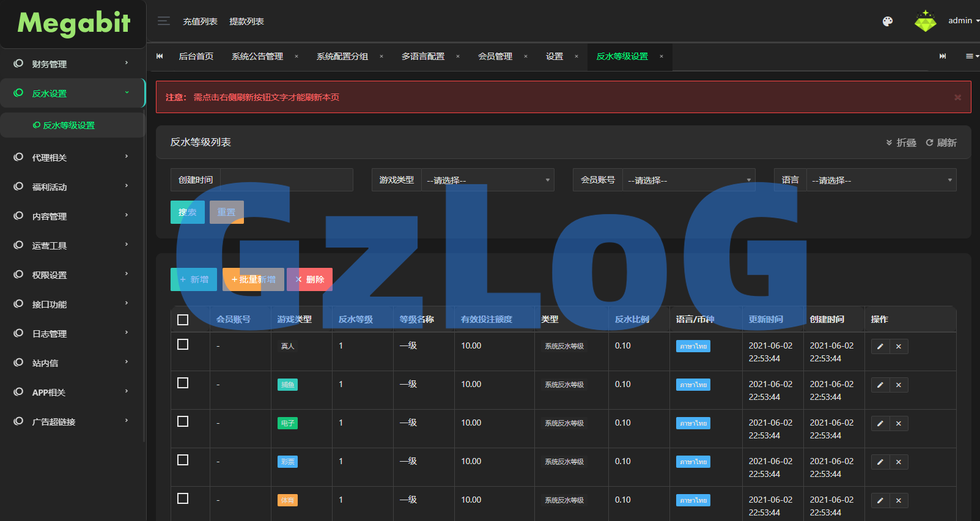This screenshot has height=521, width=980.
Task: Toggle the select-all checkbox in table header
Action: coord(183,320)
